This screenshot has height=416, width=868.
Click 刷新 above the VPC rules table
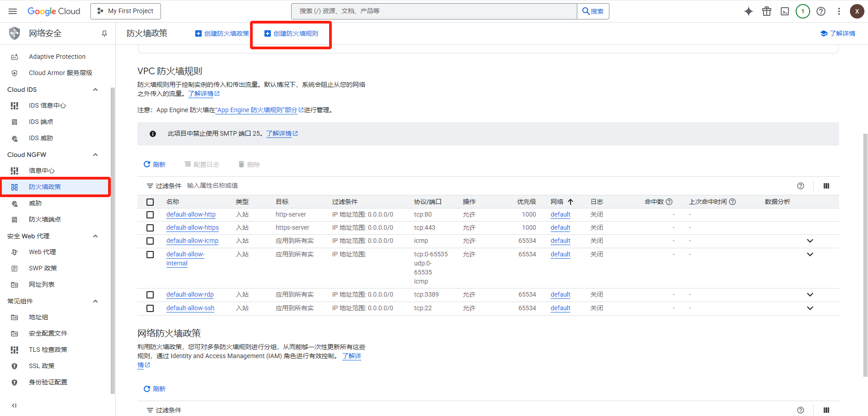pyautogui.click(x=155, y=165)
